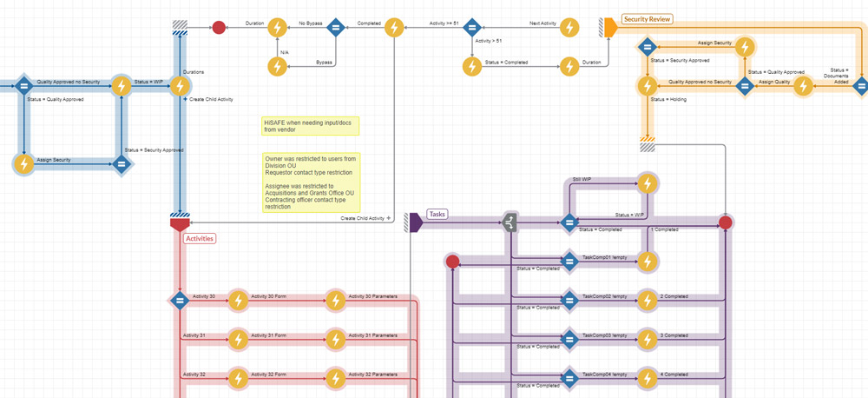Select the Duration action node near red end
Image resolution: width=868 pixels, height=398 pixels.
[x=277, y=28]
